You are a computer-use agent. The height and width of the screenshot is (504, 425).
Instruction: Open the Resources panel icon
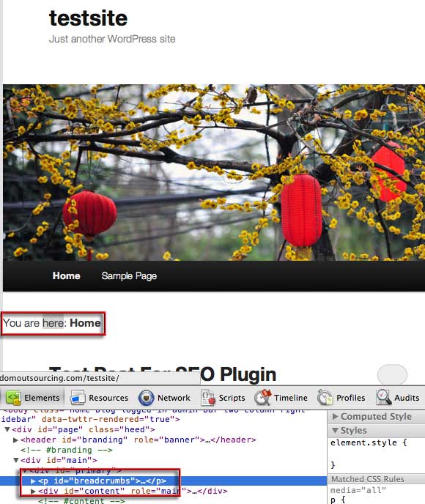point(78,398)
